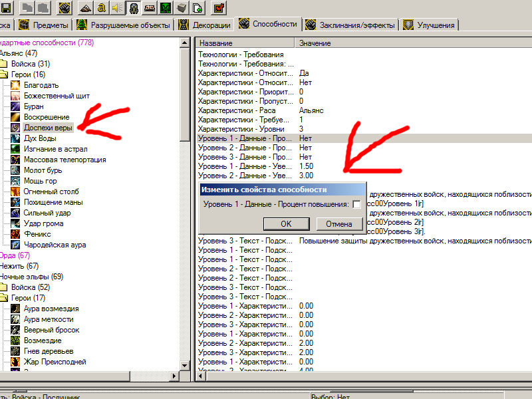The image size is (532, 399).
Task: Select the Чародейская аура ability
Action: (x=55, y=245)
